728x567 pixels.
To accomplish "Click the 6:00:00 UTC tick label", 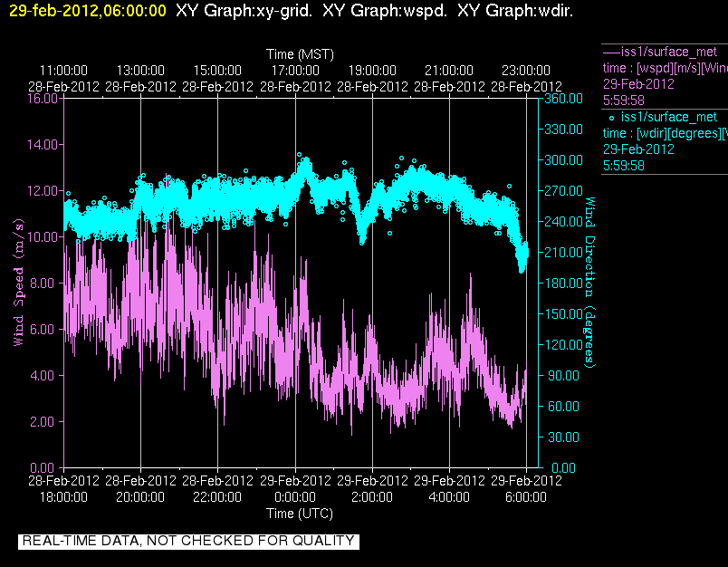I will [526, 497].
